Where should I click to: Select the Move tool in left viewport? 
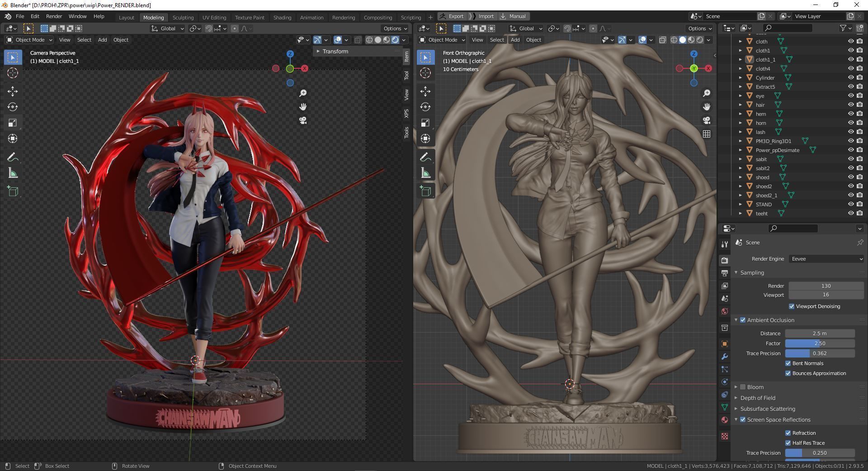coord(13,91)
